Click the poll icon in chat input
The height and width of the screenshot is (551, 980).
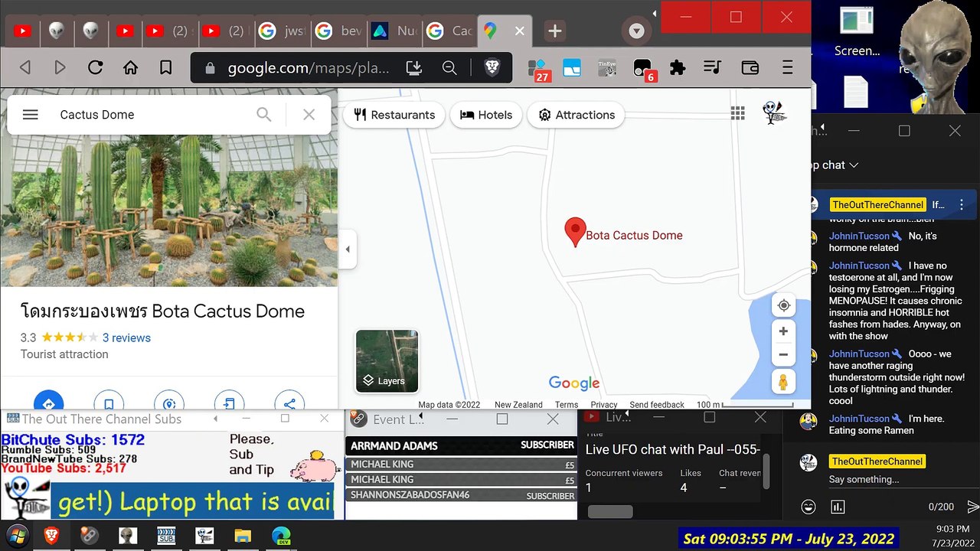tap(838, 507)
